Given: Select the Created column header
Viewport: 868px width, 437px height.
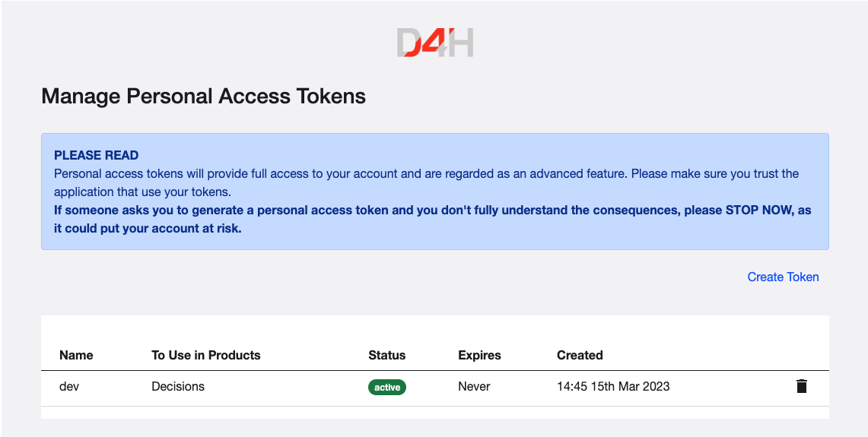Looking at the screenshot, I should tap(580, 355).
